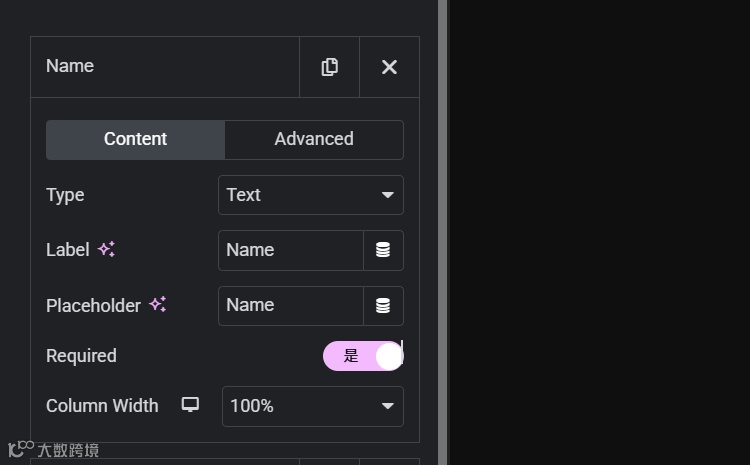Expand the Column Width 100% dropdown
750x465 pixels.
[x=312, y=406]
